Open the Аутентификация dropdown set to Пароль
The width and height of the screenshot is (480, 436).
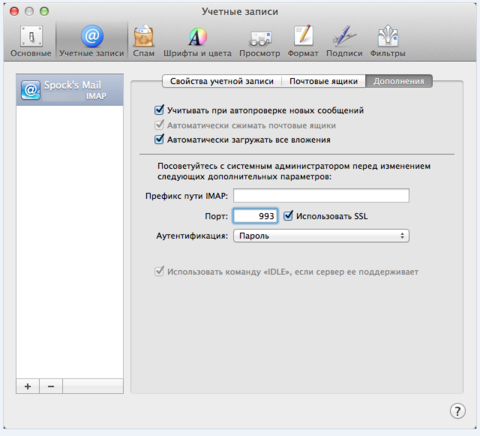[321, 236]
